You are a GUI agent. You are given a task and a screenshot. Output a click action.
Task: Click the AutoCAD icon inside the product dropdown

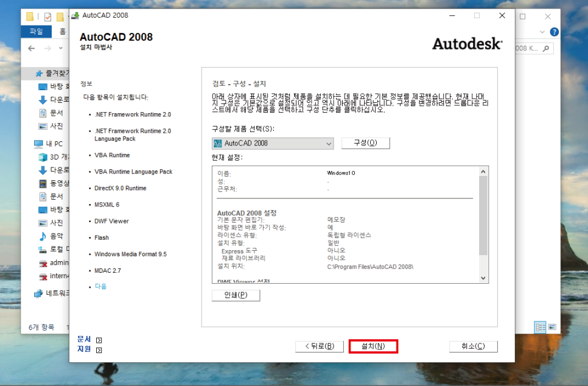point(217,143)
